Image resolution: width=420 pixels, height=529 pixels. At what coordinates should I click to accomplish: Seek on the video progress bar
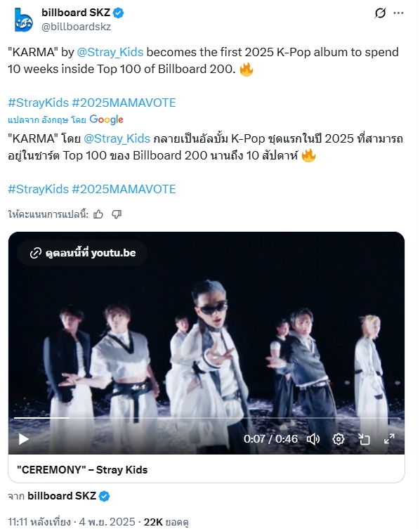[x=206, y=418]
